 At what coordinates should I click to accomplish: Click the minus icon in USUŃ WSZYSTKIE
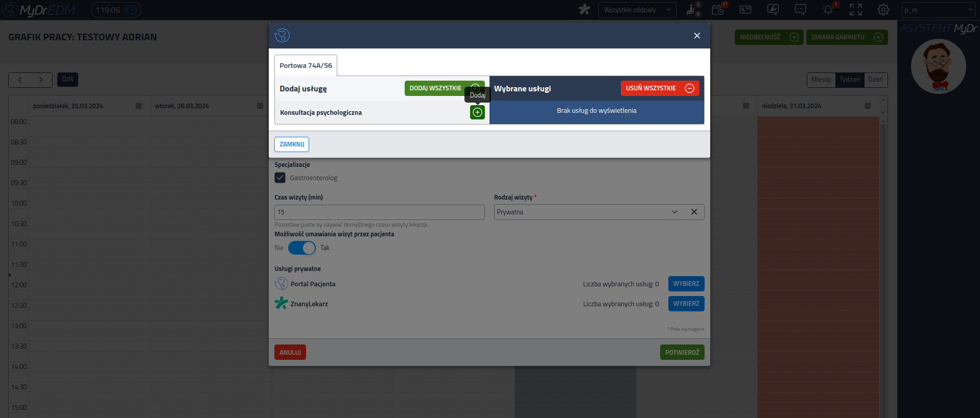pos(689,88)
